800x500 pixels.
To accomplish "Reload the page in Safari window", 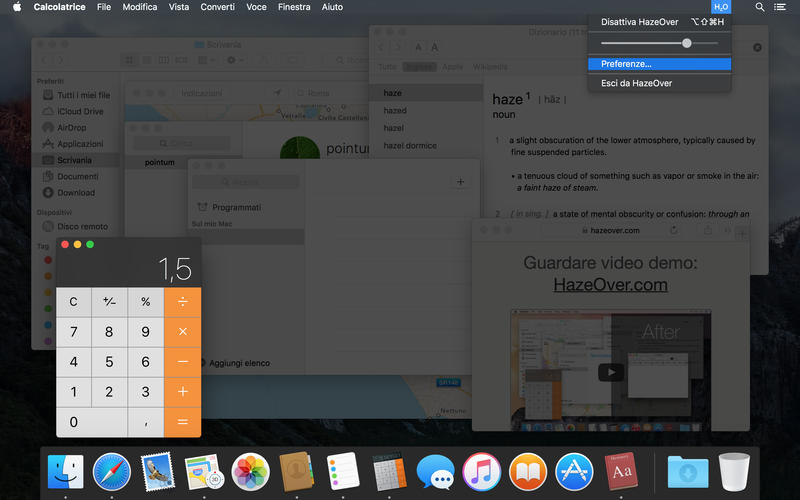I will click(674, 231).
